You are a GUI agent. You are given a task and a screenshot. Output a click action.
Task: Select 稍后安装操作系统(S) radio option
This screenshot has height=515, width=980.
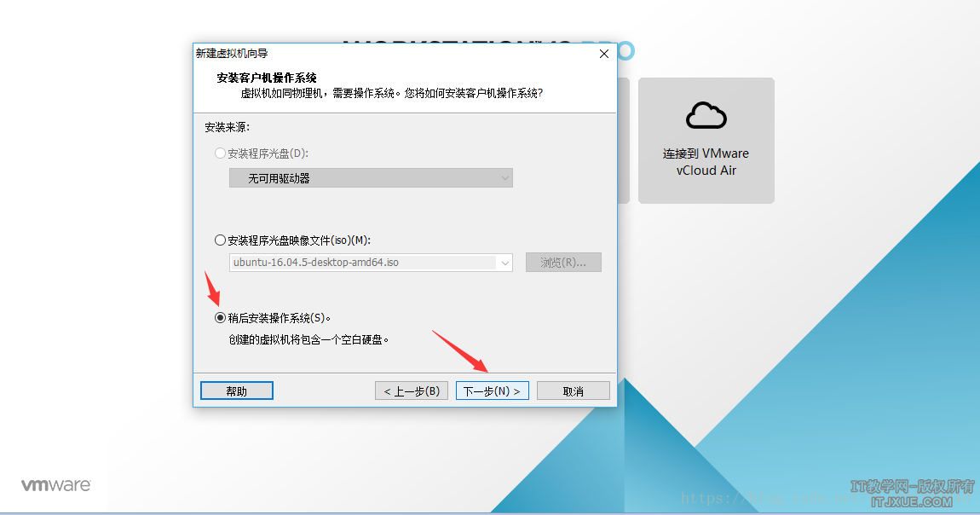tap(220, 317)
